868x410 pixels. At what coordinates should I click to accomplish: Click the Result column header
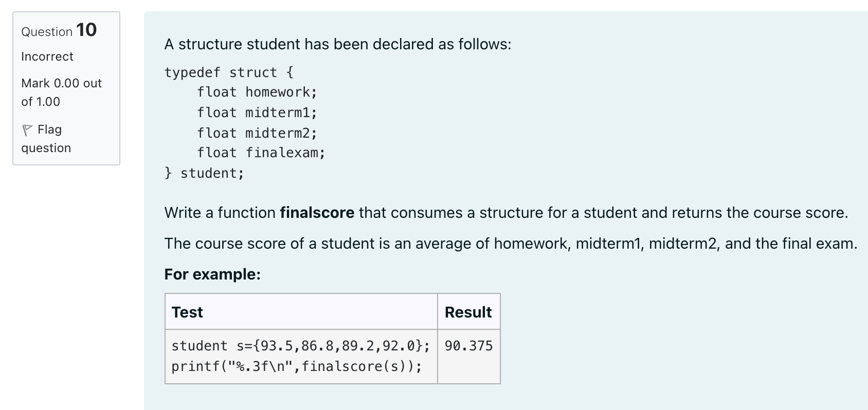coord(468,312)
